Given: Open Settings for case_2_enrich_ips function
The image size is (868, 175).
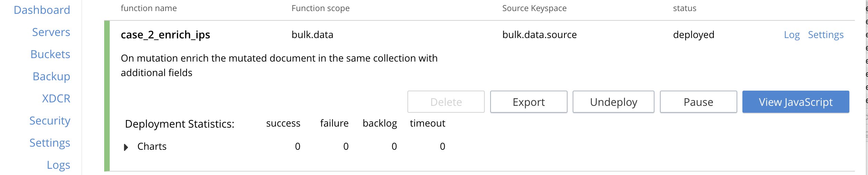Looking at the screenshot, I should coord(826,35).
